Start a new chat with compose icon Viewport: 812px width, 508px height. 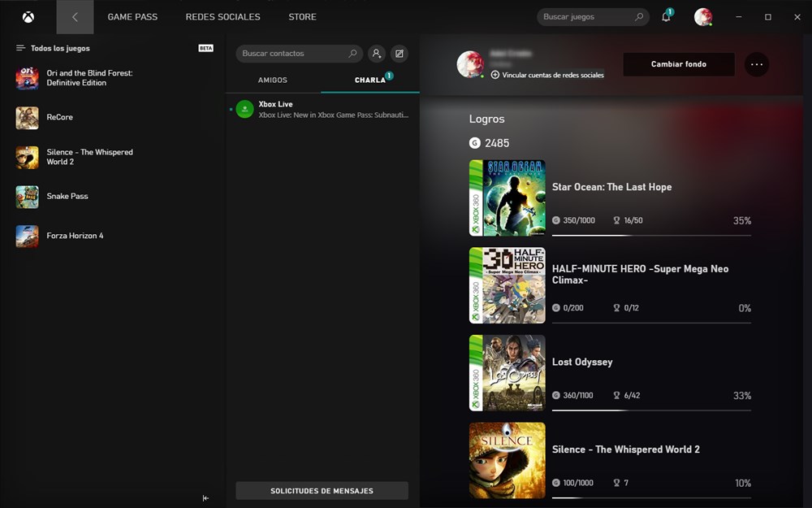tap(400, 54)
